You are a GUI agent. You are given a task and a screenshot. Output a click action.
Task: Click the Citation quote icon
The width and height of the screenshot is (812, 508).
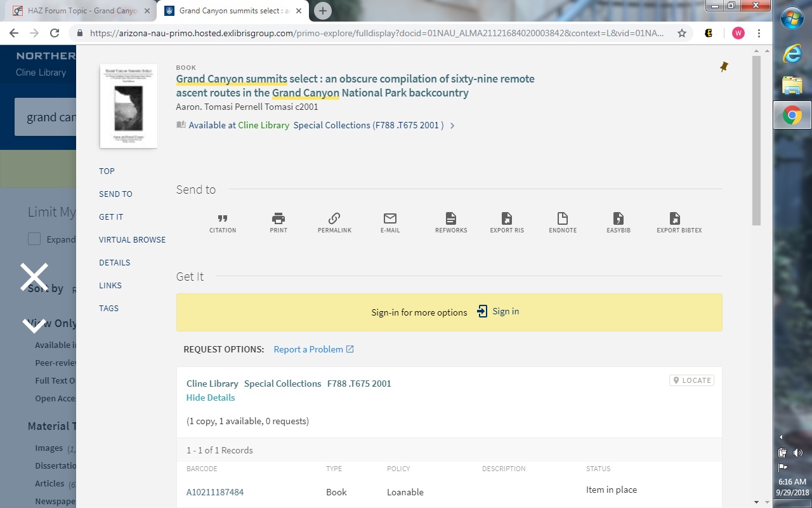[223, 219]
